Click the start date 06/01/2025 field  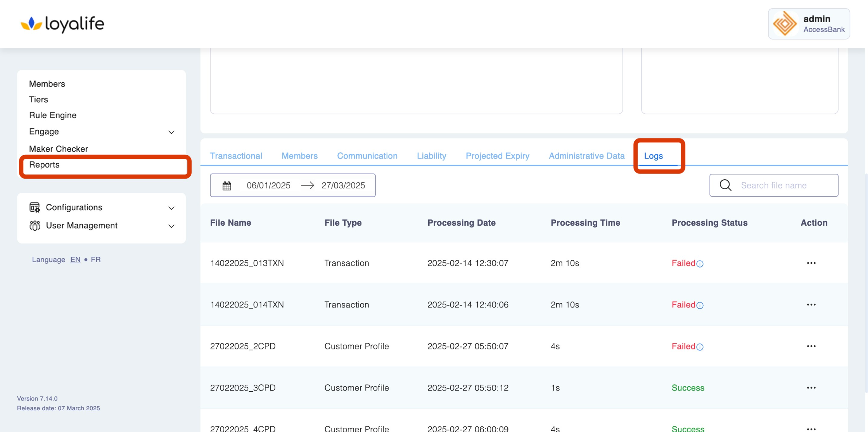click(268, 186)
